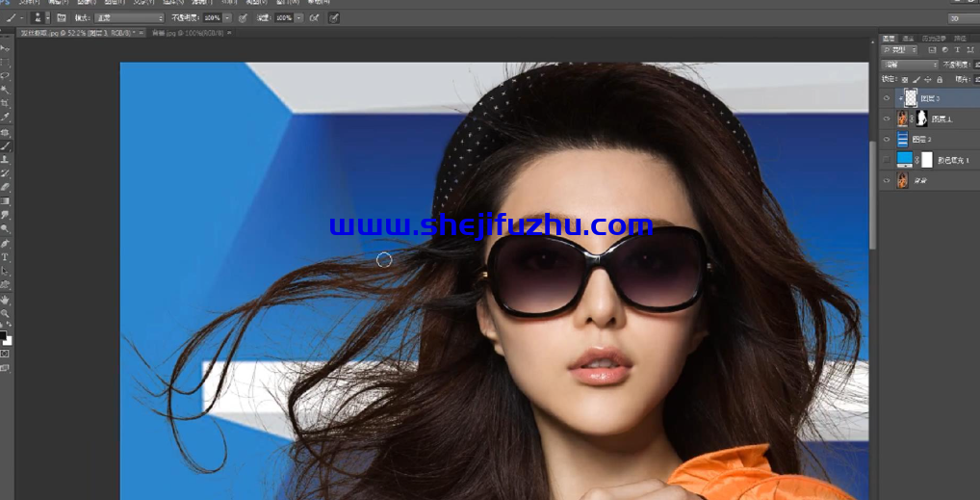Select the Rectangular Marquee tool
This screenshot has height=500, width=980.
(x=6, y=62)
